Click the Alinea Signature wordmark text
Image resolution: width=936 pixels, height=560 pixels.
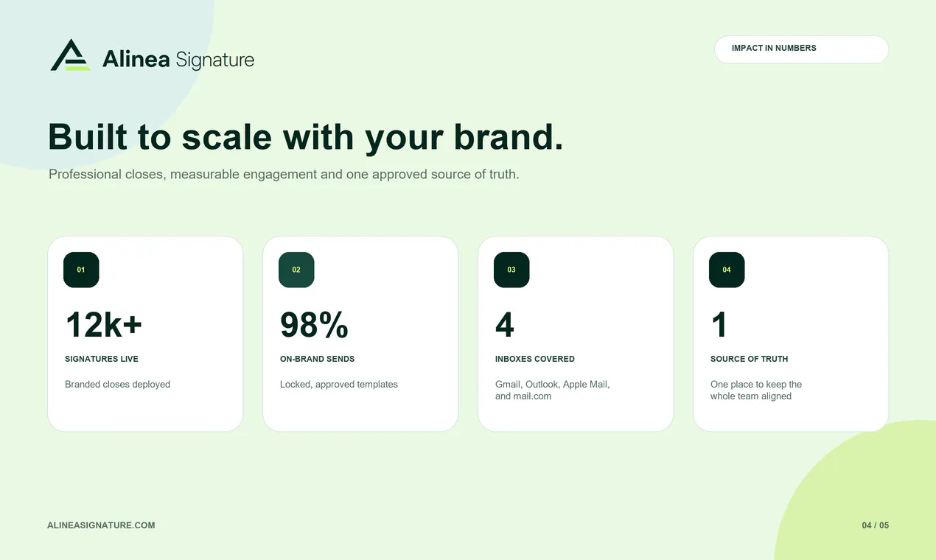178,60
